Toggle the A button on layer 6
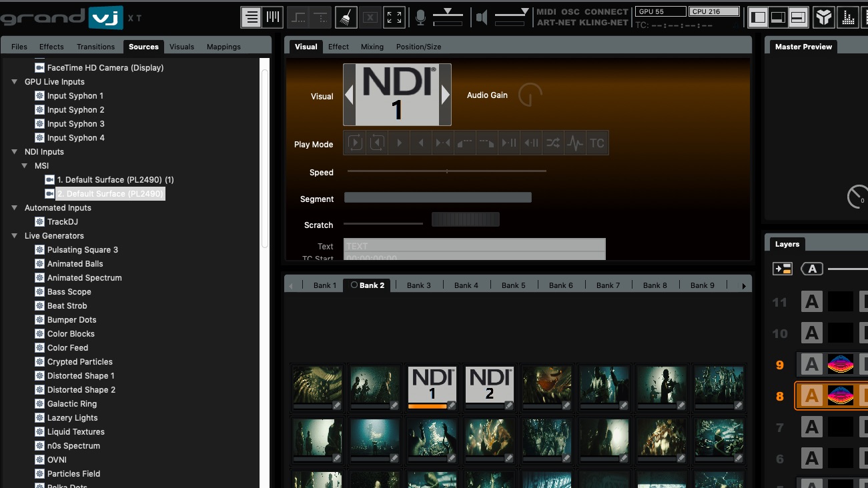This screenshot has height=488, width=868. [812, 458]
